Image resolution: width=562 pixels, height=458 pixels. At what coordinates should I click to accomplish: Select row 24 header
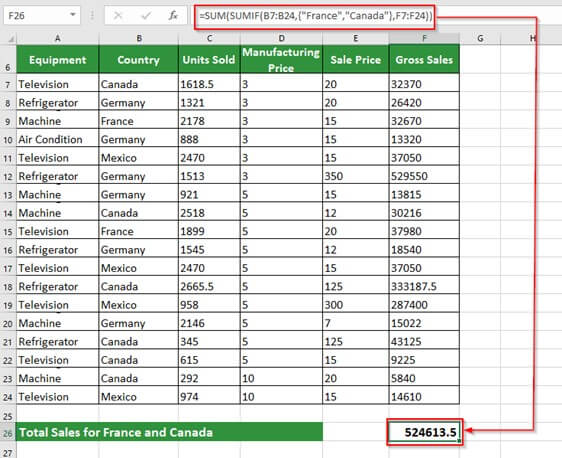point(8,397)
